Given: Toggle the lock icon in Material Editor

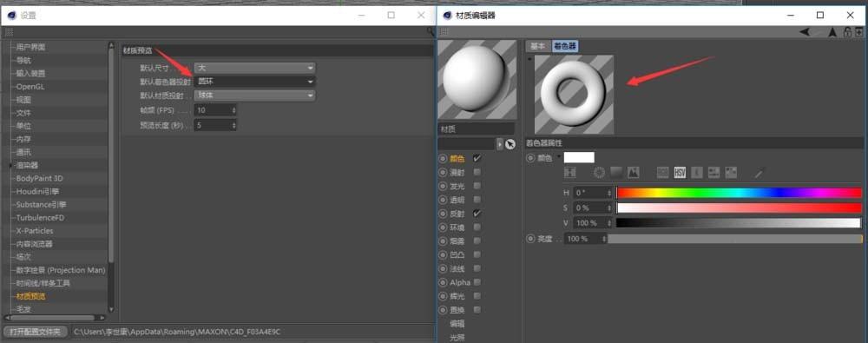Looking at the screenshot, I should coord(847,32).
